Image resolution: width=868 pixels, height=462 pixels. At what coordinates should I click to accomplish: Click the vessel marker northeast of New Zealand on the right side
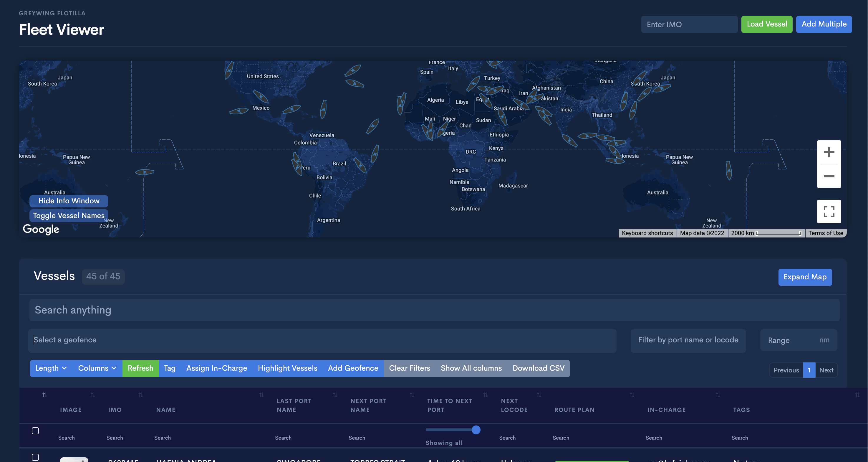click(x=728, y=170)
